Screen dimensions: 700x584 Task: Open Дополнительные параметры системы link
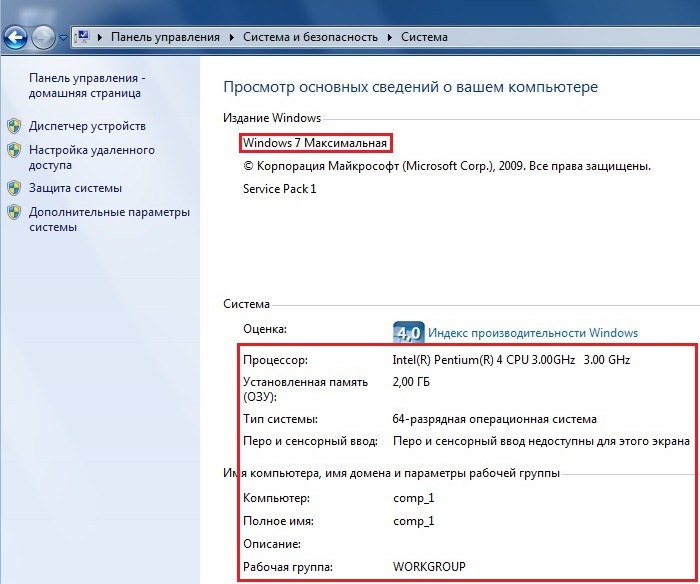click(x=109, y=219)
